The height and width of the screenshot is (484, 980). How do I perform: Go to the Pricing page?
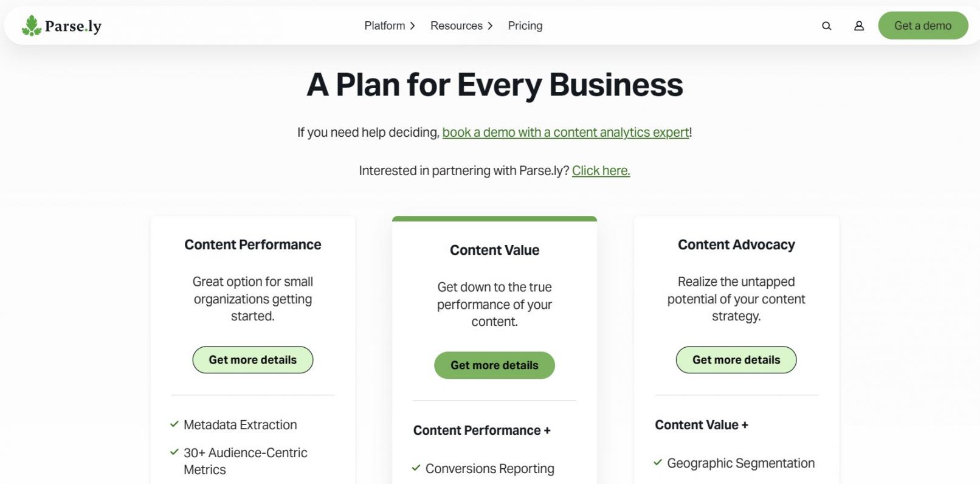click(525, 26)
